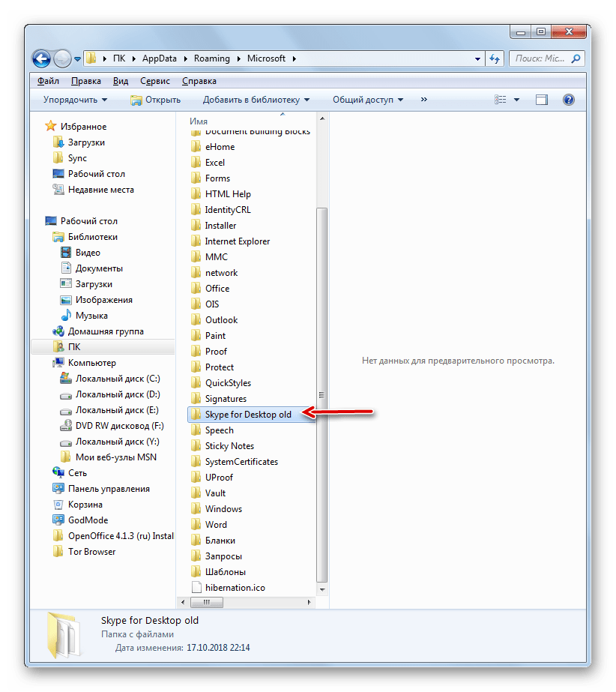The height and width of the screenshot is (692, 616).
Task: Open the view options dropdown arrow
Action: [516, 100]
